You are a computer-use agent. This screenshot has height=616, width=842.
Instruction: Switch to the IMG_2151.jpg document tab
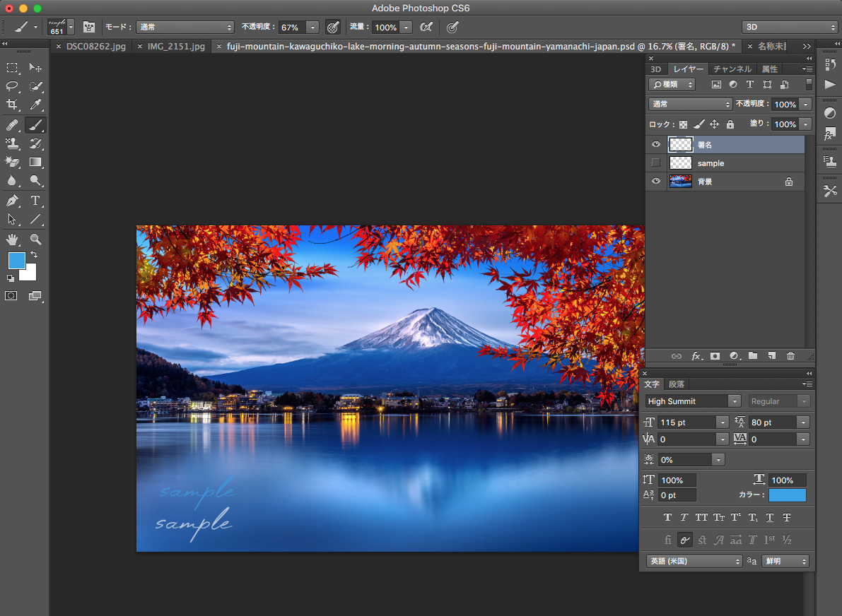tap(176, 47)
